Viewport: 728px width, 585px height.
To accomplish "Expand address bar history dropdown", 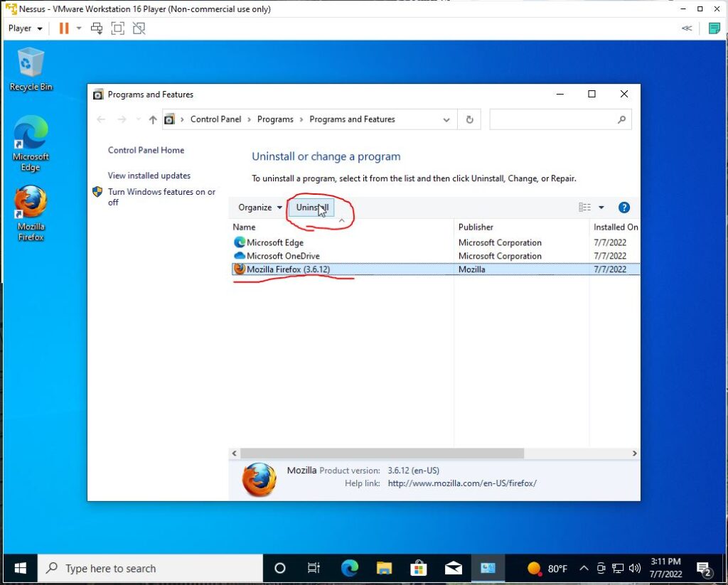I will pyautogui.click(x=446, y=120).
